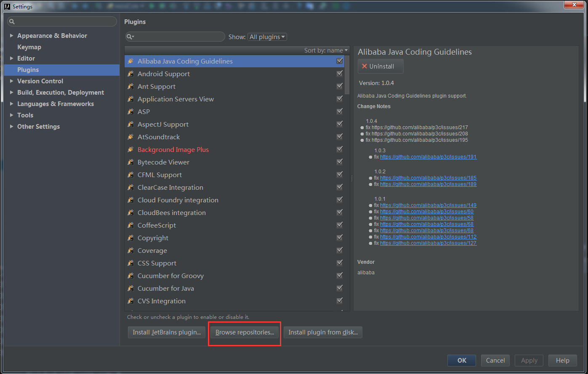Viewport: 588px width, 374px height.
Task: Click the plugin icon beside CloudBees integration
Action: pyautogui.click(x=130, y=212)
